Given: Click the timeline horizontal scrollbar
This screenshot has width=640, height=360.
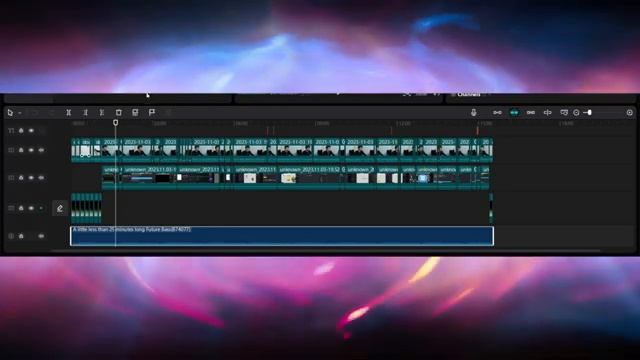Looking at the screenshot, I should [327, 251].
